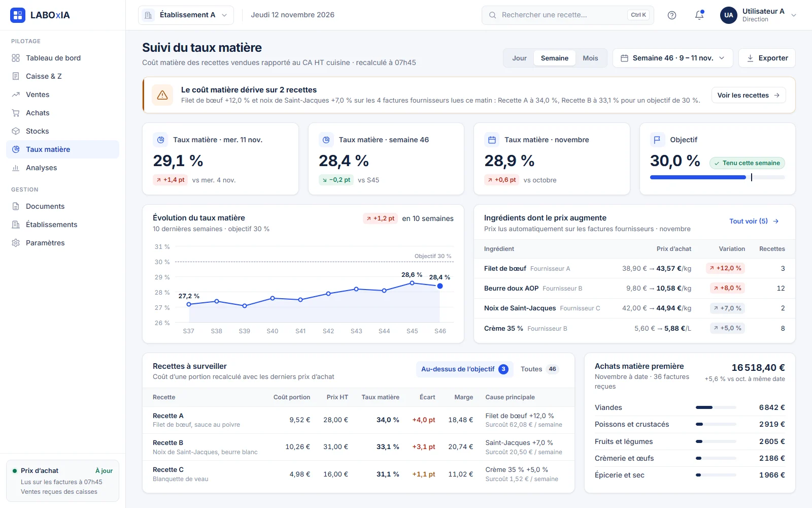Click Prix d'achat status card
Screen dimensions: 812x508
(x=62, y=481)
